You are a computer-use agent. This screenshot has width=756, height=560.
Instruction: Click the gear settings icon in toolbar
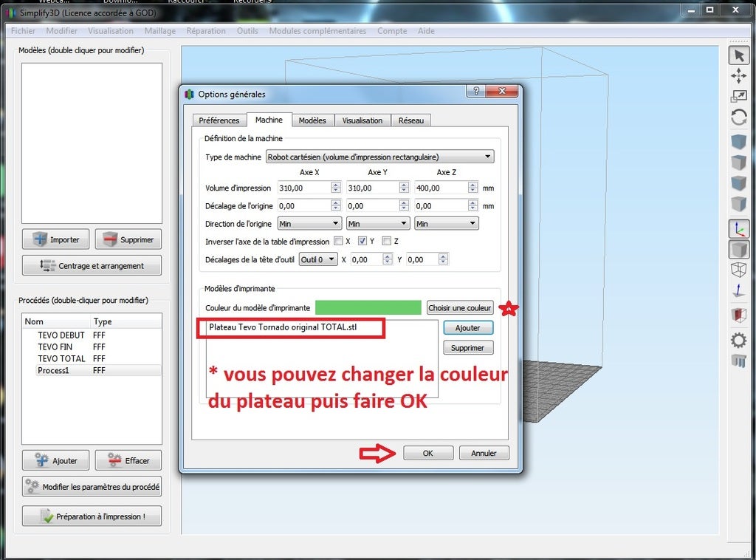(x=738, y=340)
